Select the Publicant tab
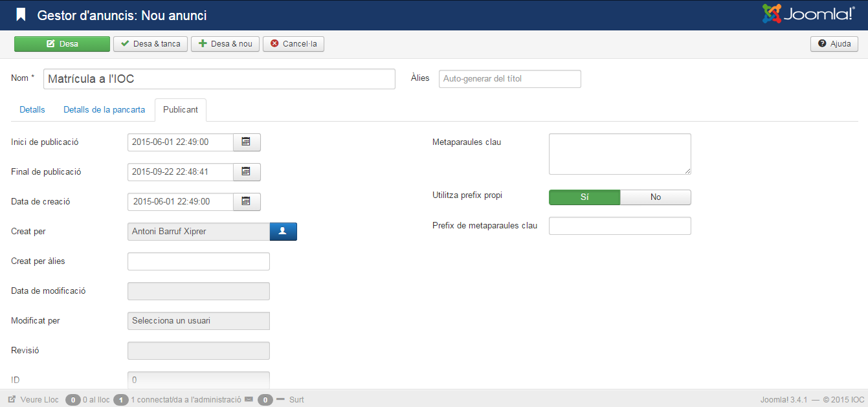Viewport: 868px width, 407px height. point(181,110)
